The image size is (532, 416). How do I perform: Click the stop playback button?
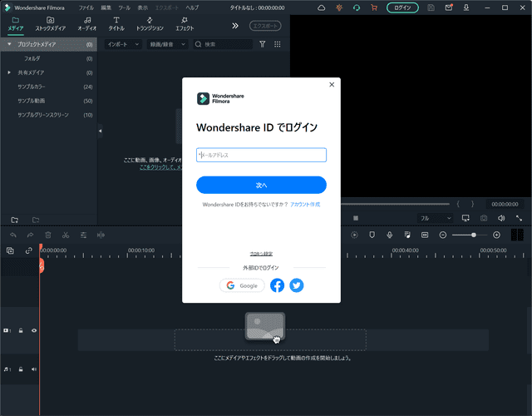(356, 218)
